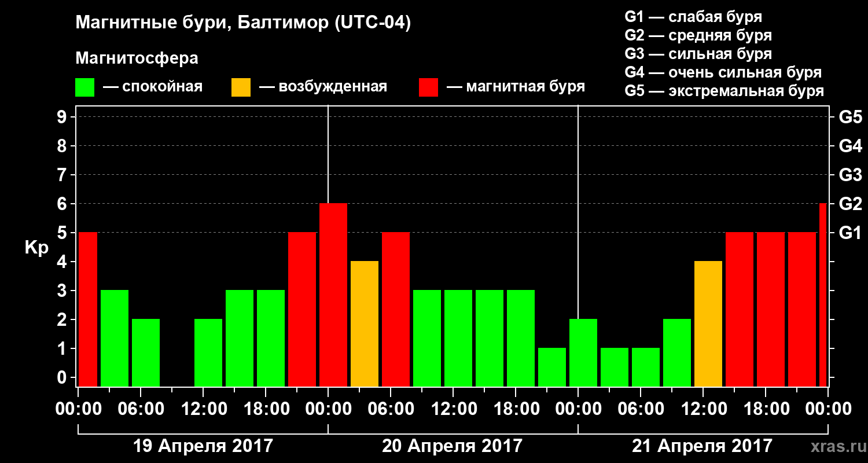
Task: Click the full-width red Kp 6 bar starting 20 April
Action: [333, 295]
